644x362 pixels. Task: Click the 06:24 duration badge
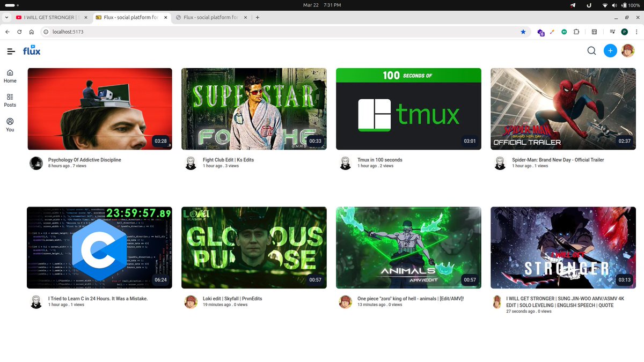tap(160, 279)
